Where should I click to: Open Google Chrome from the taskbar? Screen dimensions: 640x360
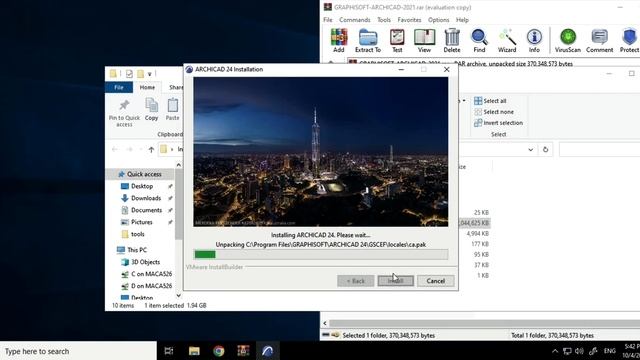click(x=219, y=351)
